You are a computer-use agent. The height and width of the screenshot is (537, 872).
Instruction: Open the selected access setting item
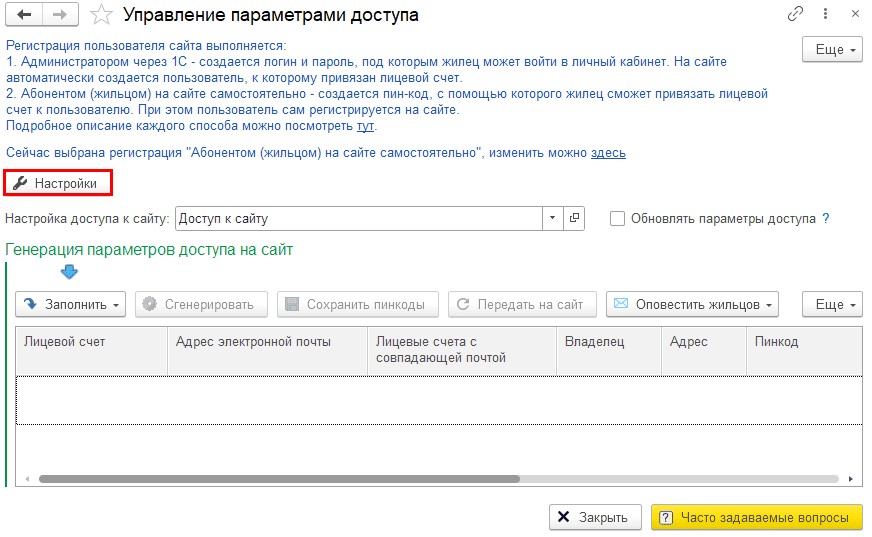pos(574,218)
